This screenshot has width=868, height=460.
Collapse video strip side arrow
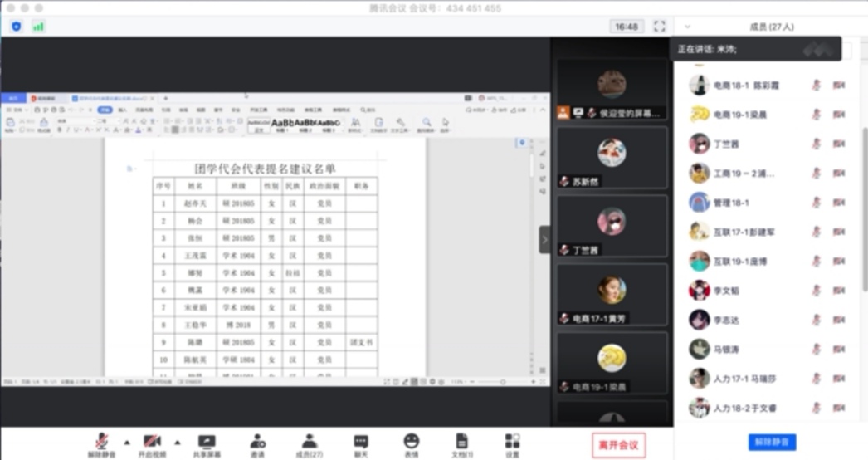click(x=544, y=239)
